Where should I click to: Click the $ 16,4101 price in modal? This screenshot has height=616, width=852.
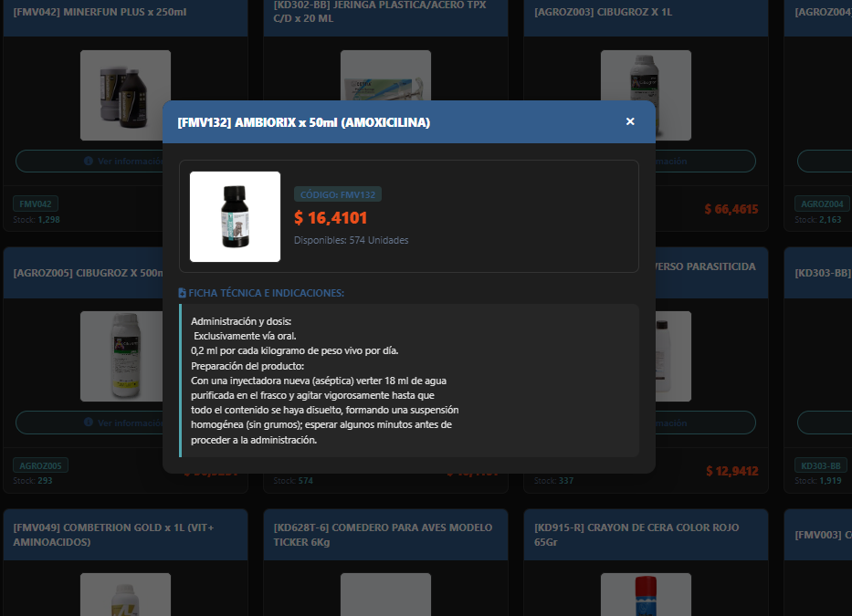pos(331,218)
